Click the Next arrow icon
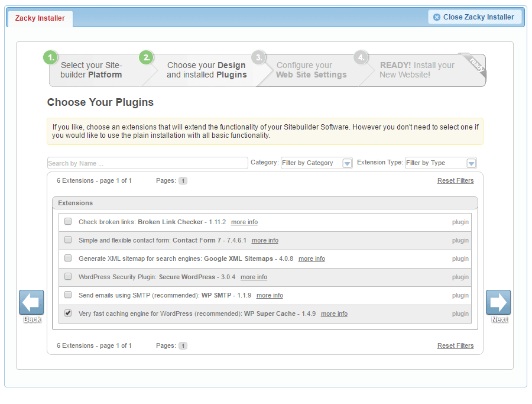 click(498, 302)
